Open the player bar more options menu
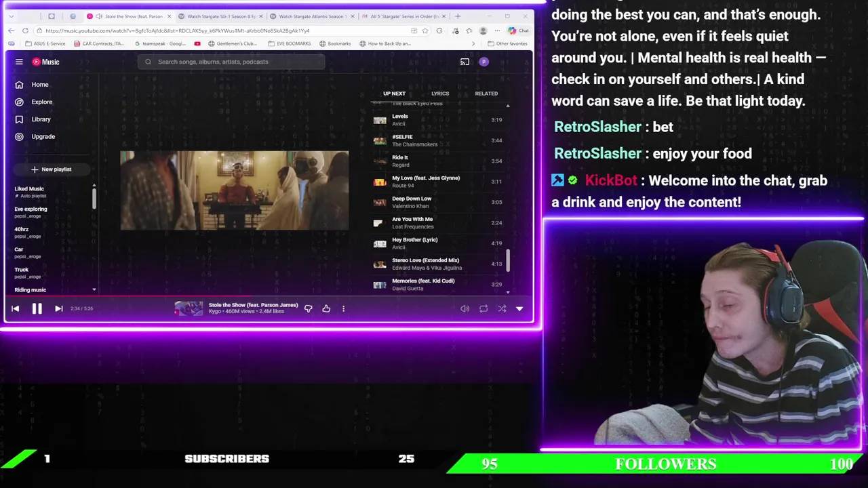The image size is (868, 488). click(x=343, y=308)
